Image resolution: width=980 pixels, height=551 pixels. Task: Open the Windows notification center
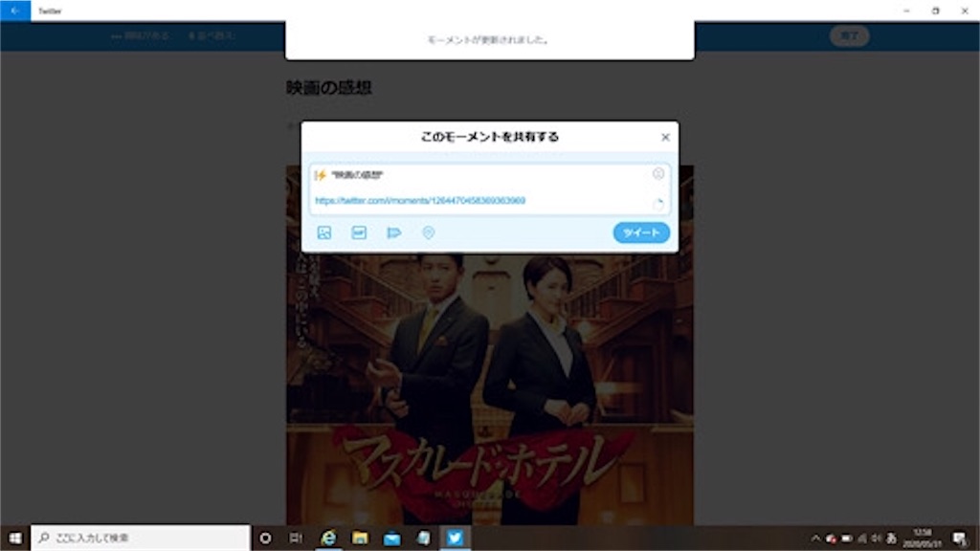click(x=960, y=538)
